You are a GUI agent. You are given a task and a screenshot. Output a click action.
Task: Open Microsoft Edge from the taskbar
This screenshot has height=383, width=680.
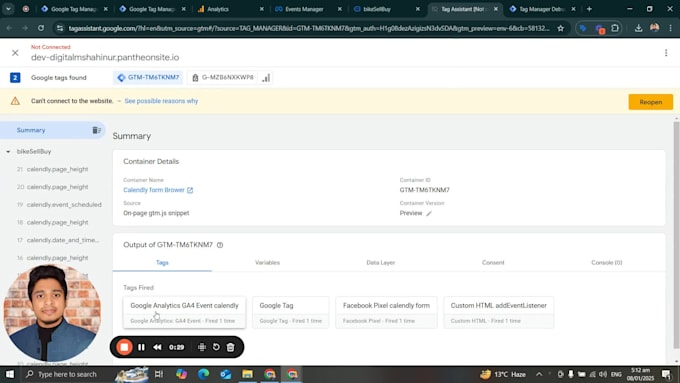pyautogui.click(x=203, y=374)
